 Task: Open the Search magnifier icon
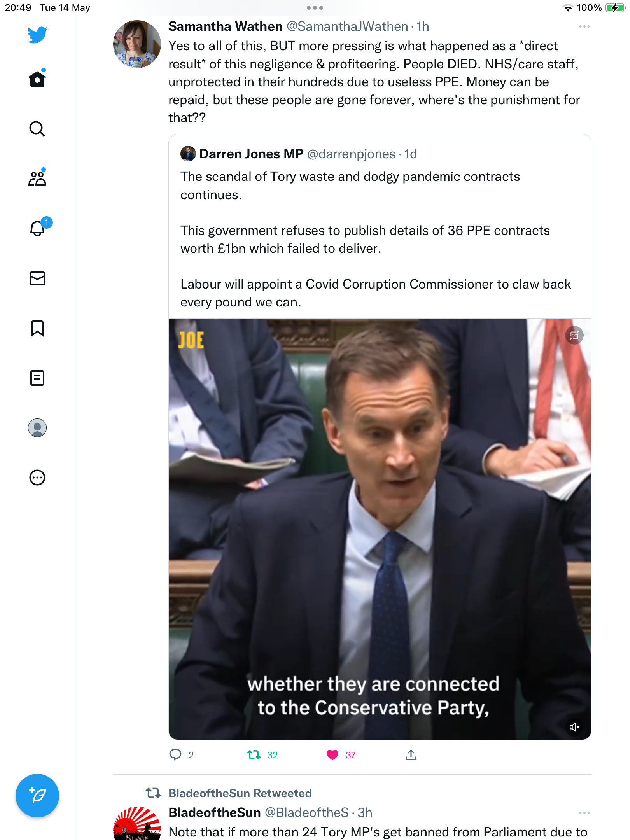37,129
